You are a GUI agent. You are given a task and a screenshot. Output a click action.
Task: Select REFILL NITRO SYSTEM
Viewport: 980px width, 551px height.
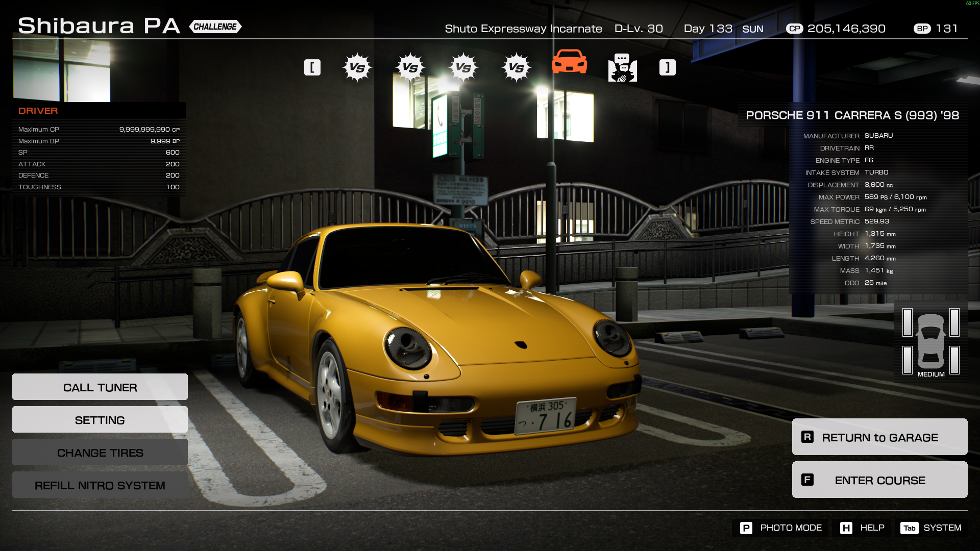(x=100, y=485)
